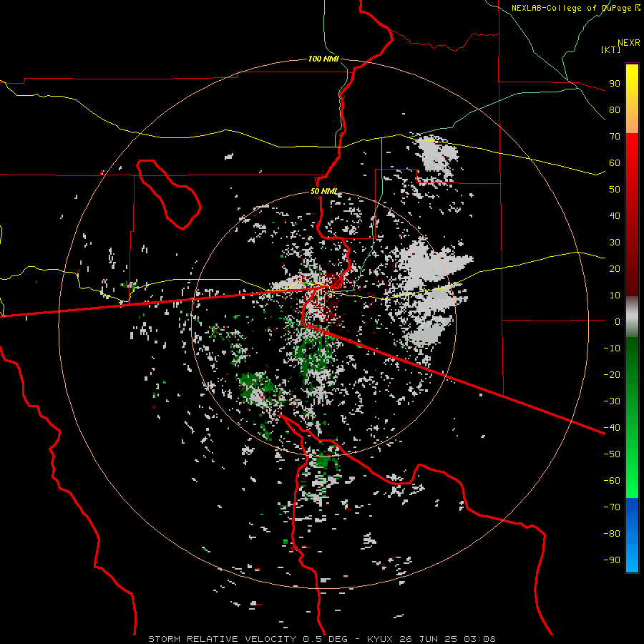Select the 90 knot value on scale

coord(615,84)
